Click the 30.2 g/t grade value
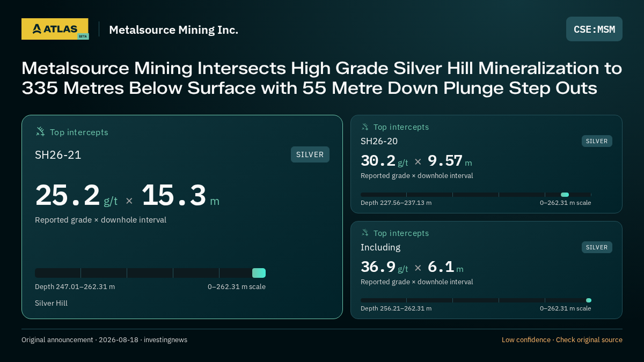Screen dimensions: 644x362 [384, 161]
